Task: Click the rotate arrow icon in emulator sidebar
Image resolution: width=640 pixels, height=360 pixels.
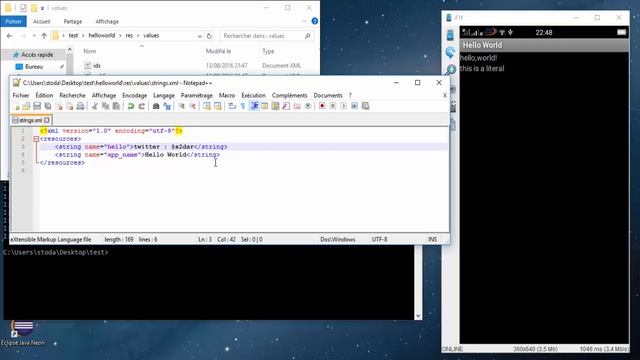Action: 450,52
